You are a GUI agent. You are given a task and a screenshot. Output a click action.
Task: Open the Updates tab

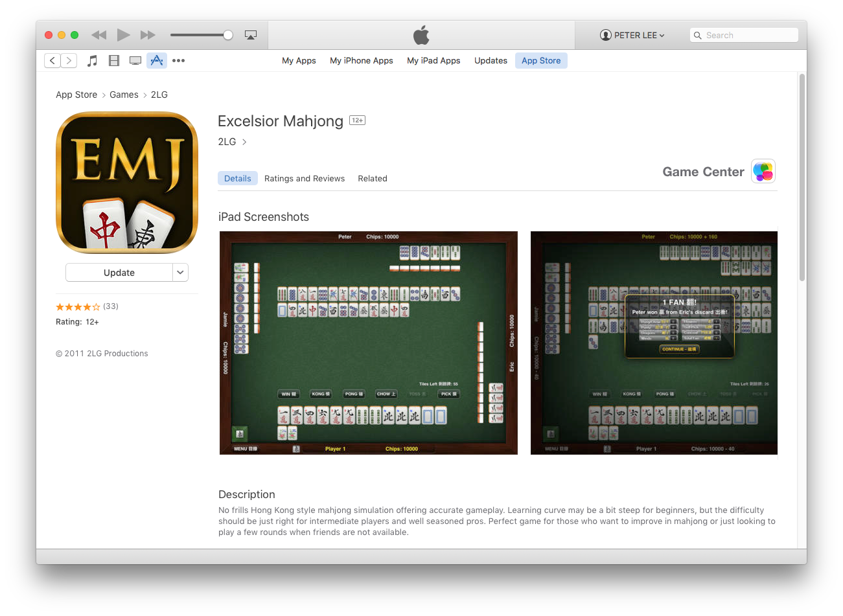point(491,60)
